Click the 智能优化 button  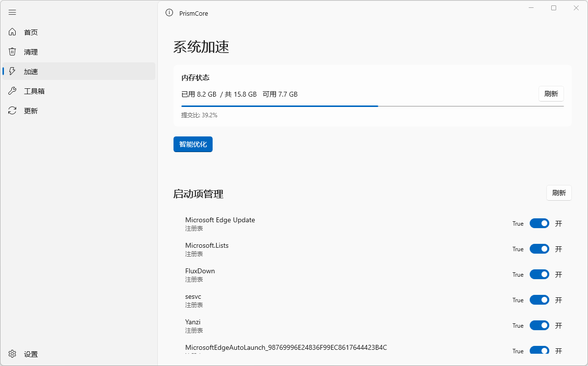[193, 144]
